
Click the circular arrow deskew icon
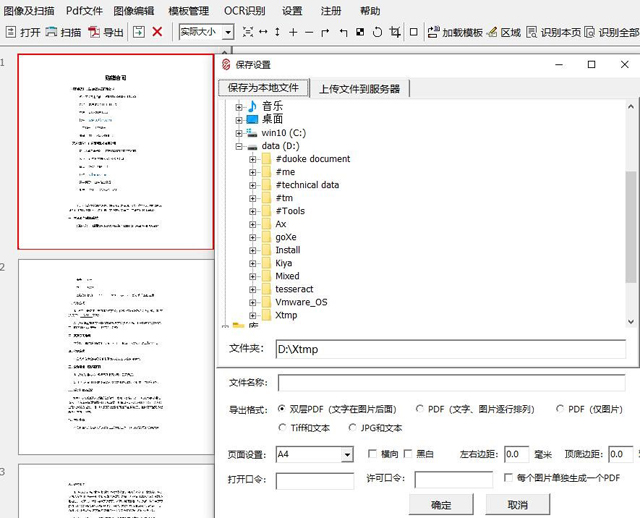[x=378, y=32]
